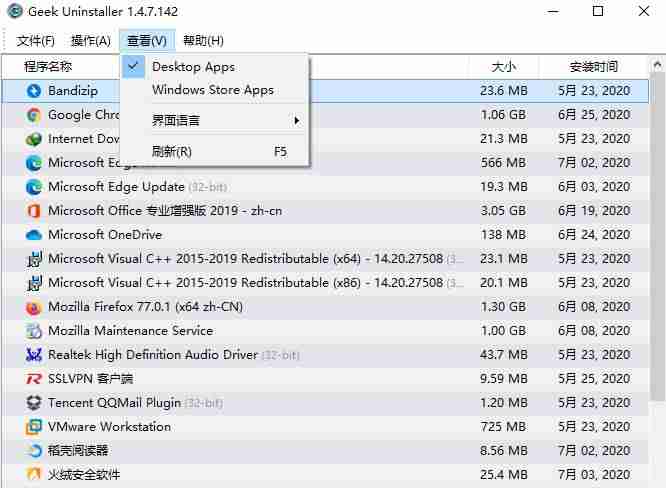Select Realtek High Definition Audio Driver
This screenshot has width=666, height=488.
(x=153, y=355)
